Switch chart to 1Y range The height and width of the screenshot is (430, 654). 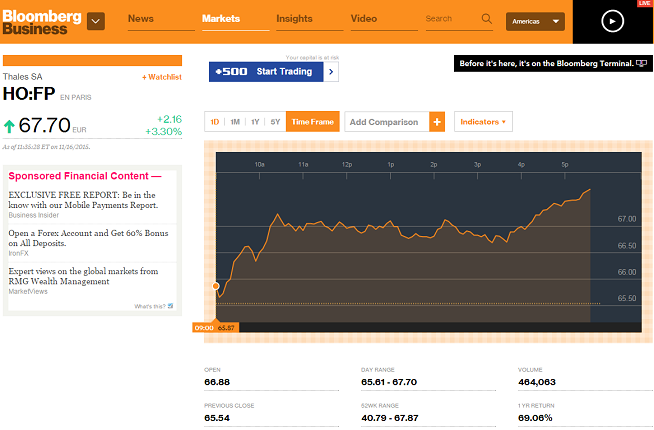click(x=255, y=122)
